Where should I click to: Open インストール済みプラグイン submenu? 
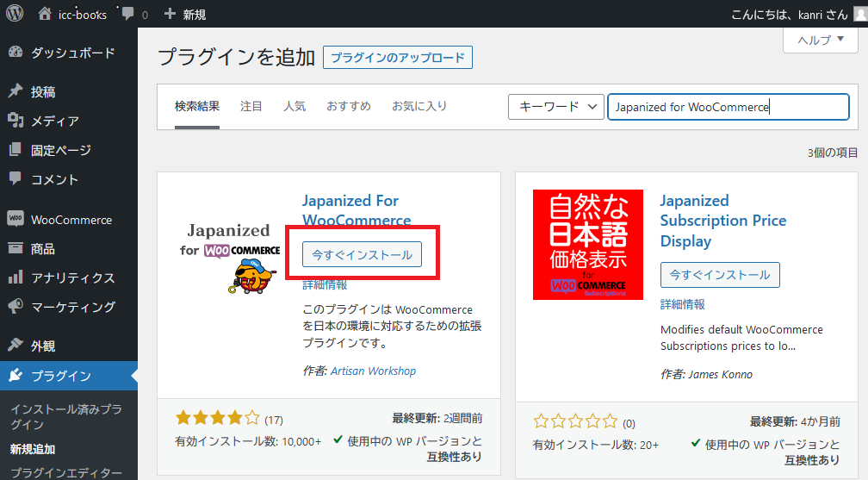point(66,417)
